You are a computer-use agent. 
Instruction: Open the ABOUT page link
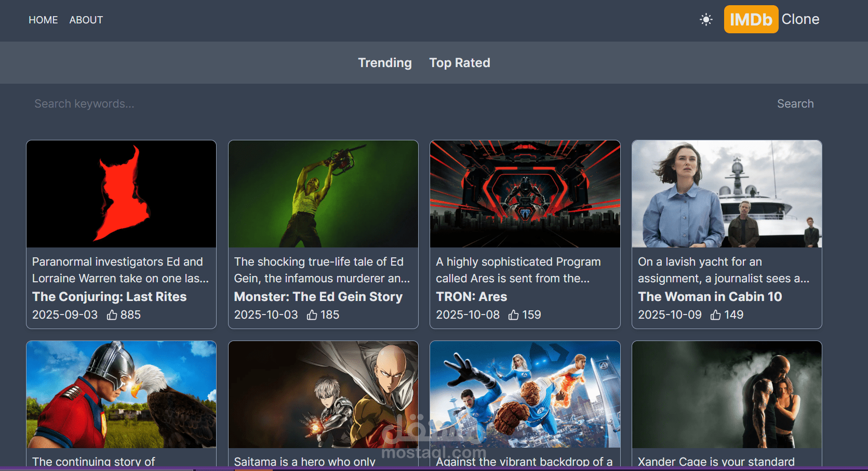pyautogui.click(x=86, y=20)
